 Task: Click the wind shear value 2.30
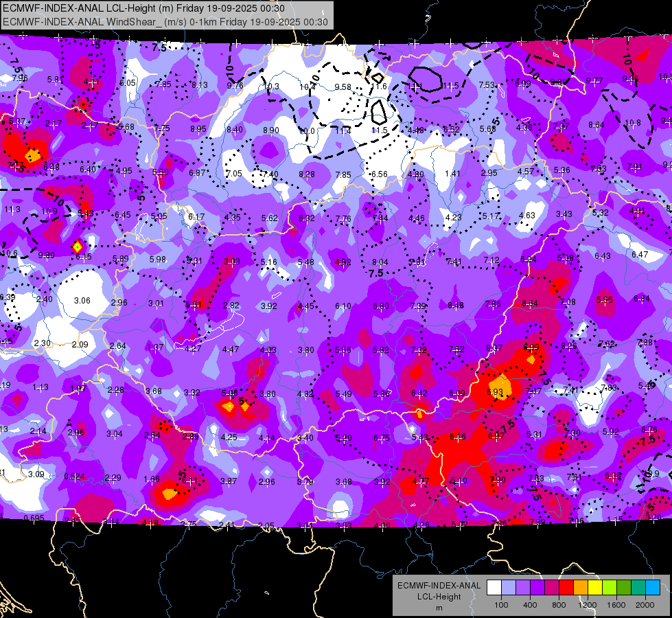[x=42, y=343]
